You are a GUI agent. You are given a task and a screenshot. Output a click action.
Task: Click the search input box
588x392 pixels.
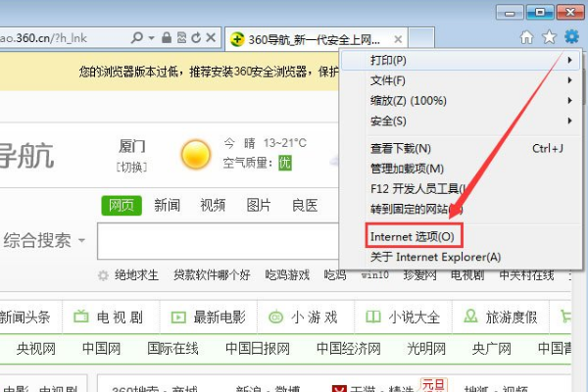tap(219, 241)
